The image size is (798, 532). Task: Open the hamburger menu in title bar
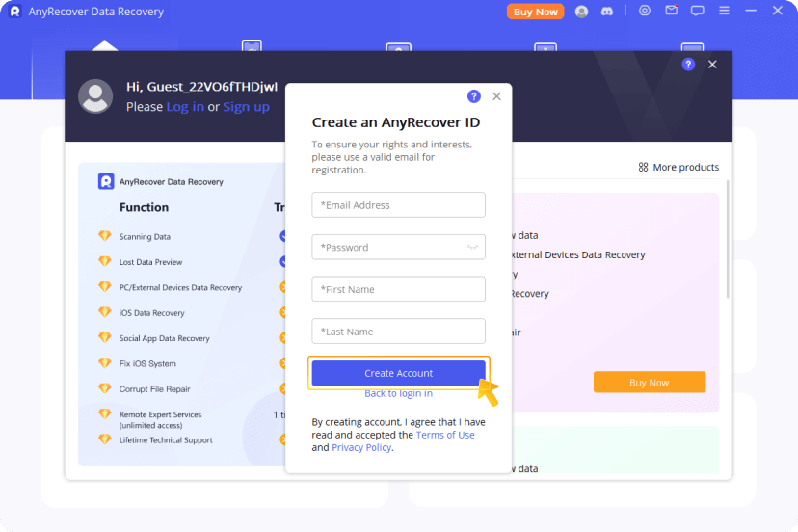click(x=725, y=12)
